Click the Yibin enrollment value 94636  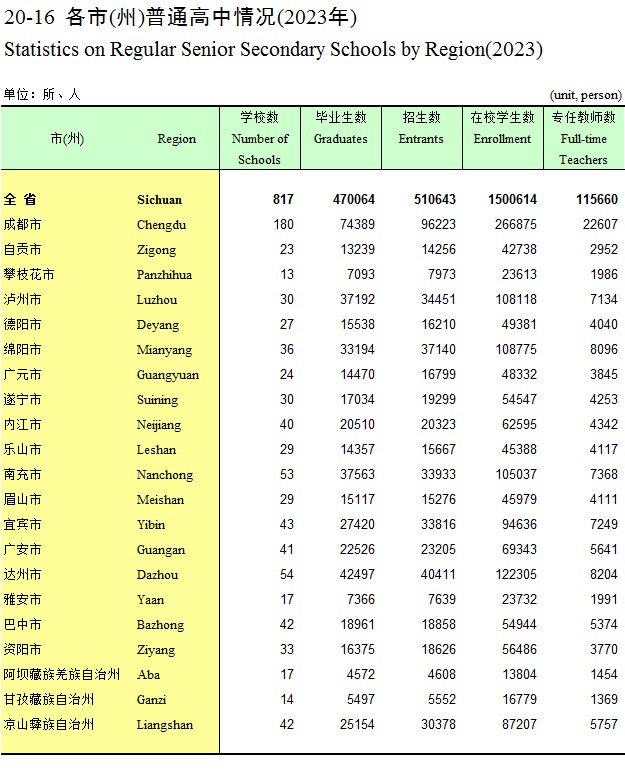(519, 525)
